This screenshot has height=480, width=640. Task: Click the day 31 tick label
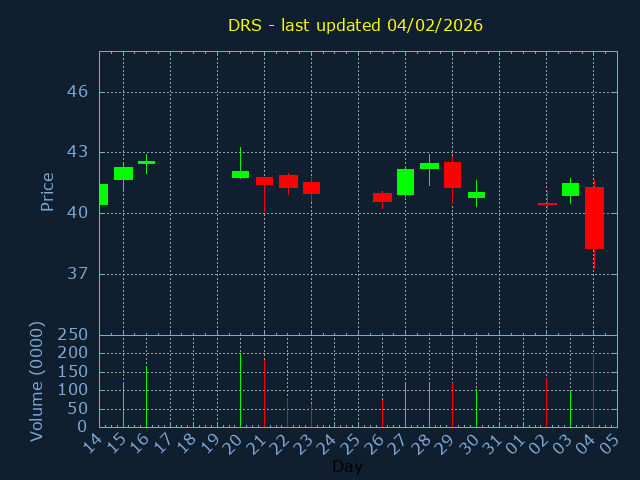pyautogui.click(x=496, y=442)
